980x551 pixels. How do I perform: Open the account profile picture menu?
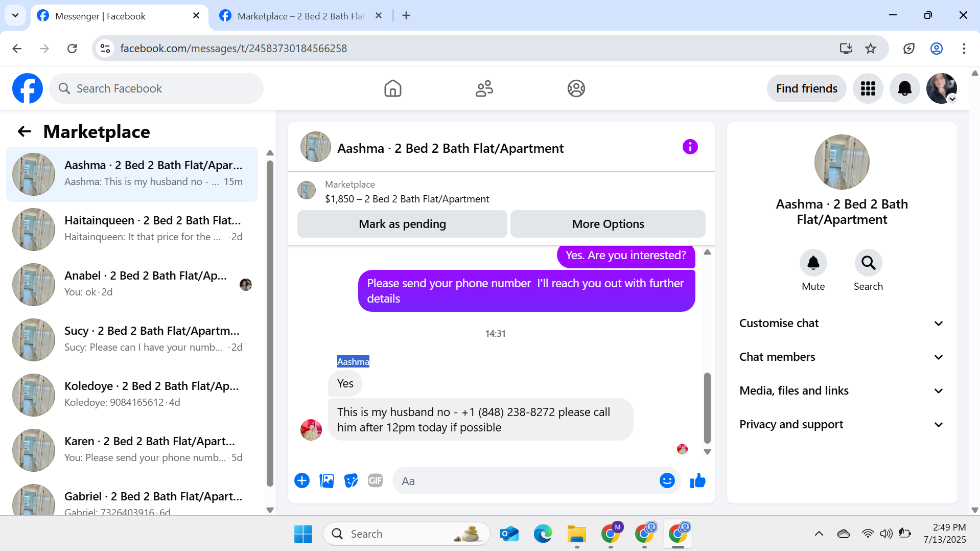click(942, 88)
